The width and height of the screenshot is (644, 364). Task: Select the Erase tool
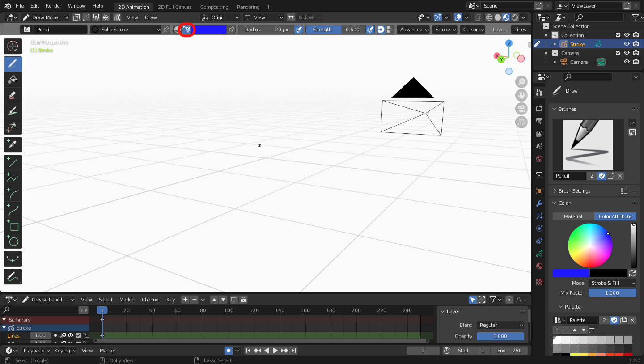13,95
